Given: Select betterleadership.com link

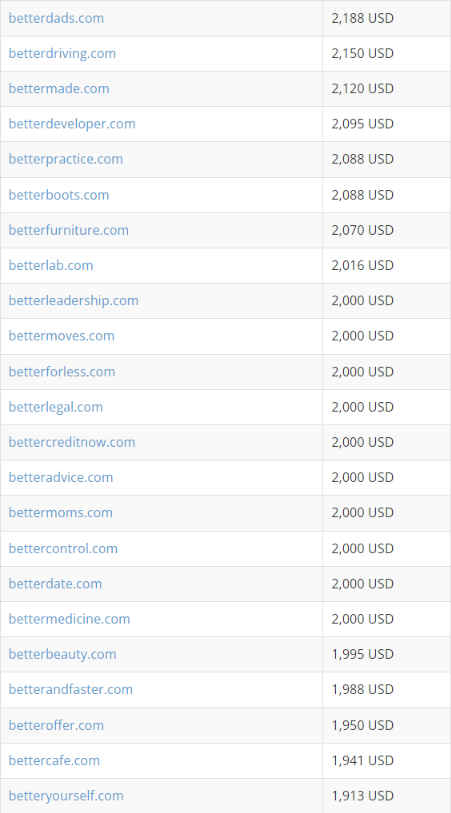Looking at the screenshot, I should 74,301.
